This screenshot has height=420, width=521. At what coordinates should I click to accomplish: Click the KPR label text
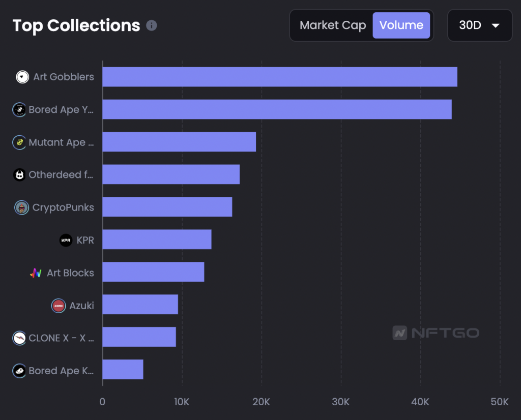[85, 240]
